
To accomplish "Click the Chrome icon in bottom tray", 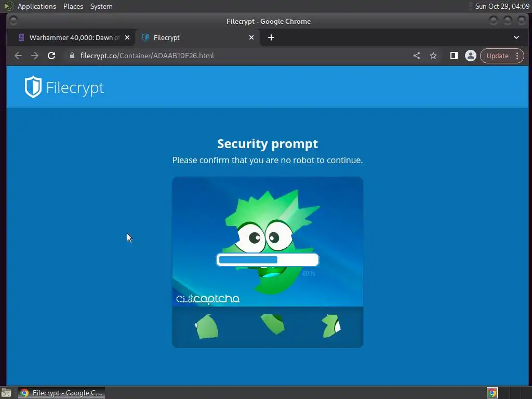I will pos(492,393).
